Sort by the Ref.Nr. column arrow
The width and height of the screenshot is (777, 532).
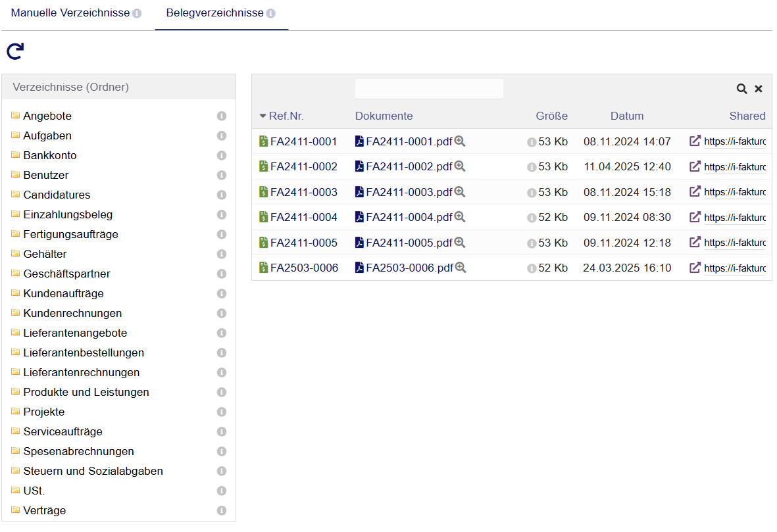263,116
